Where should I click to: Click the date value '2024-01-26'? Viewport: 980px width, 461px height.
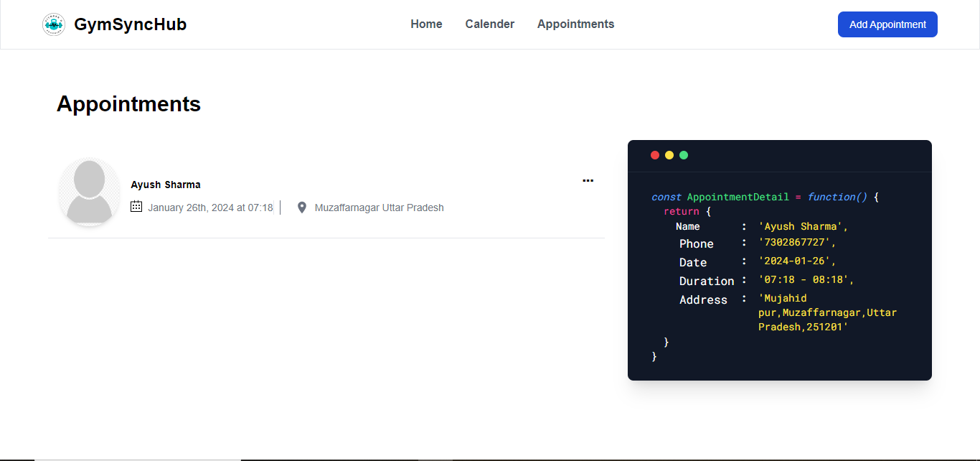[797, 261]
